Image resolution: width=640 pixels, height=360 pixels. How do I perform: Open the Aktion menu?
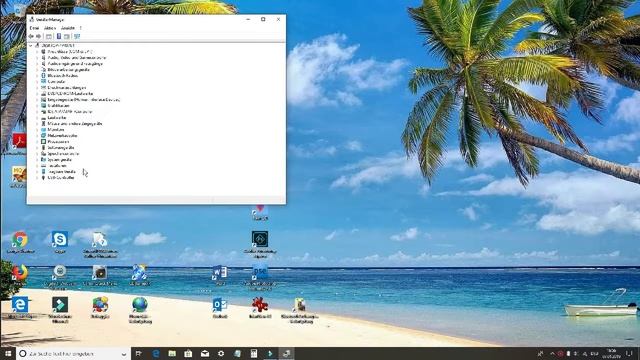(50, 28)
